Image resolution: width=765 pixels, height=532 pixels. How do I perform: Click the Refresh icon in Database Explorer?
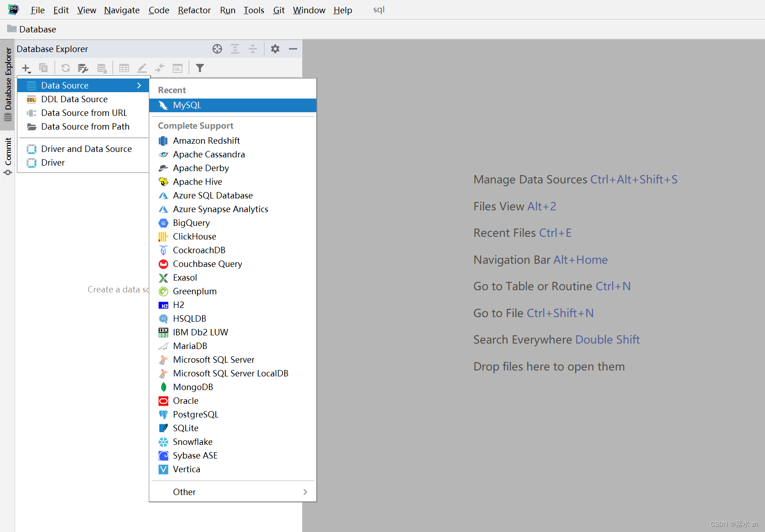(x=66, y=68)
